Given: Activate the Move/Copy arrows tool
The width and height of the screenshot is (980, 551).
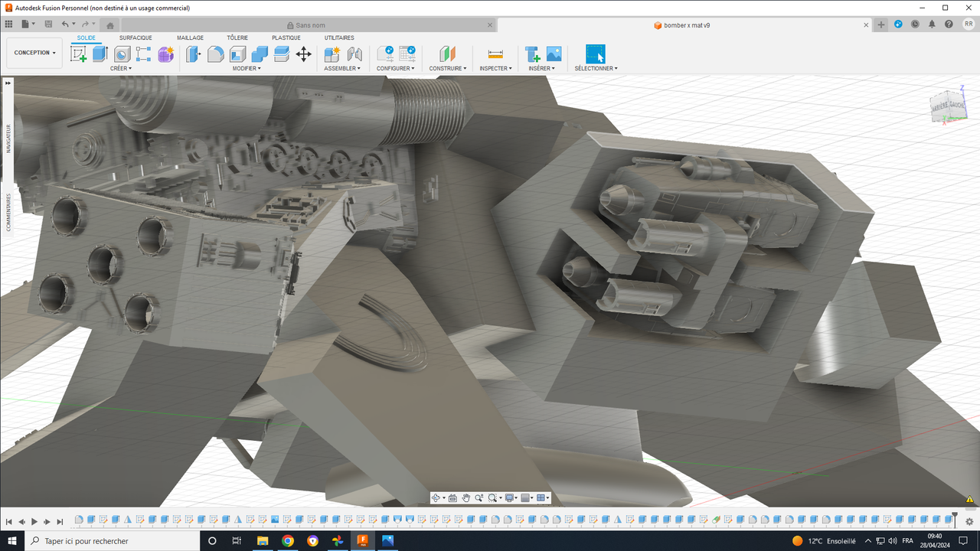Looking at the screenshot, I should 304,54.
